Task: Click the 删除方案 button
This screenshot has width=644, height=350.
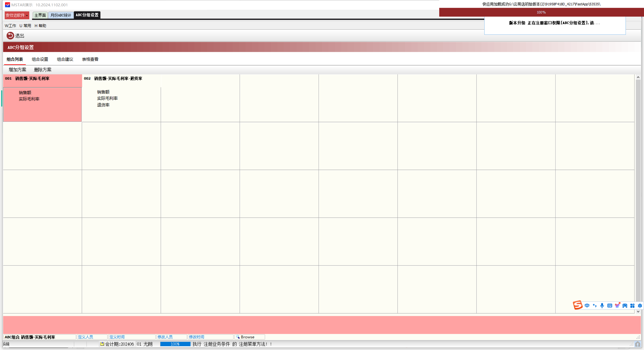Action: click(43, 70)
